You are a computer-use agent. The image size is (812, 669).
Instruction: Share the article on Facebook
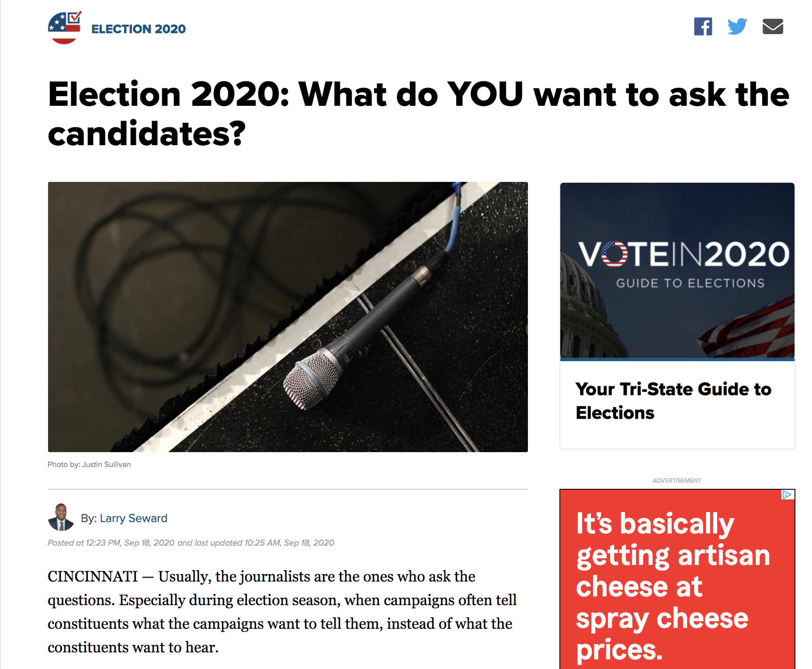coord(703,27)
